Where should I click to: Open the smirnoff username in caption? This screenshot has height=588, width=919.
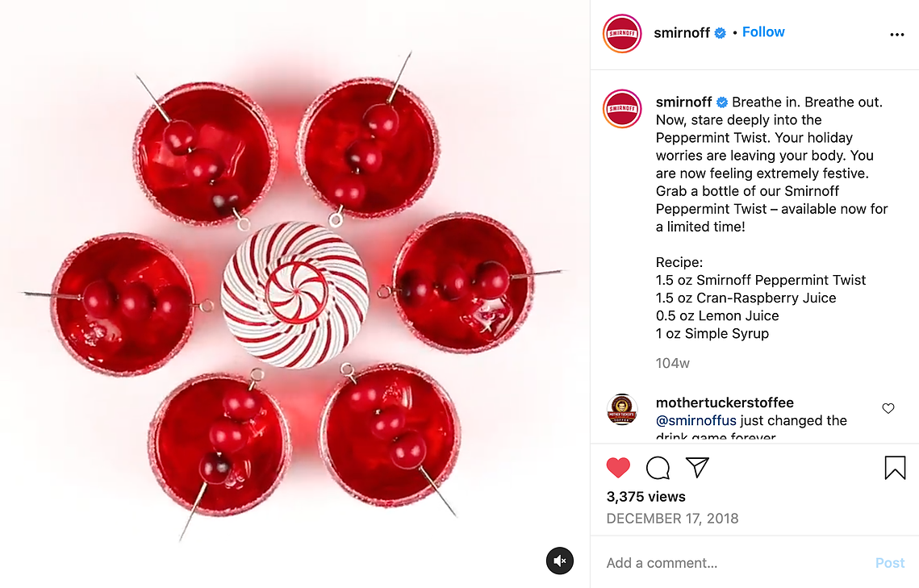coord(683,102)
